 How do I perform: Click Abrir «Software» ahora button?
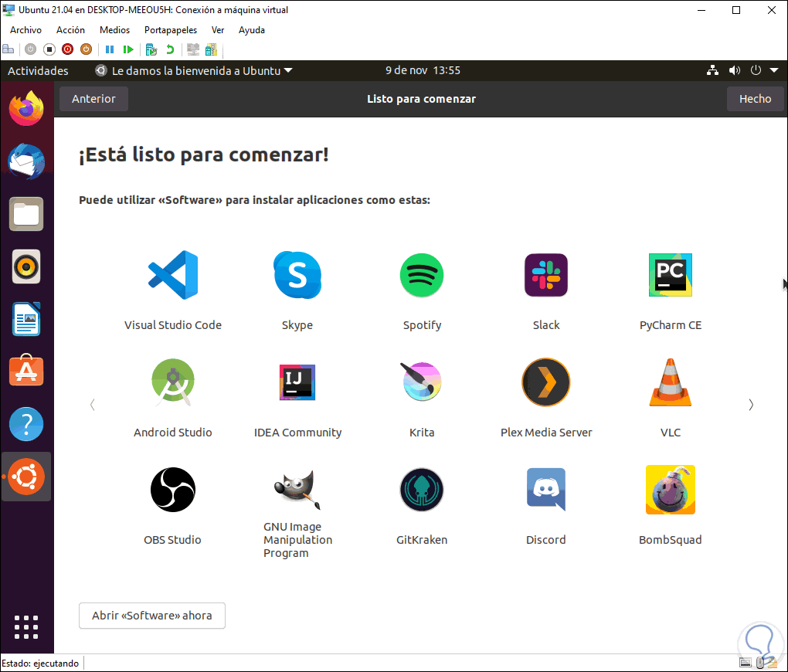(151, 616)
